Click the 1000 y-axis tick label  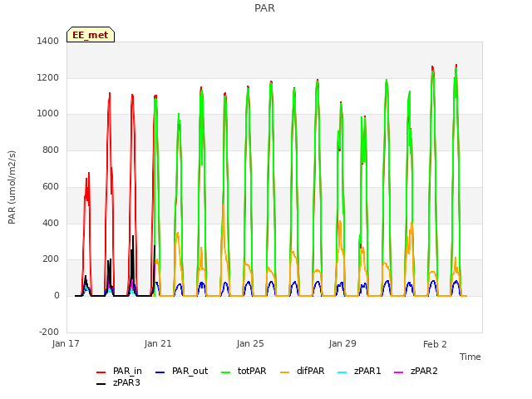point(48,114)
